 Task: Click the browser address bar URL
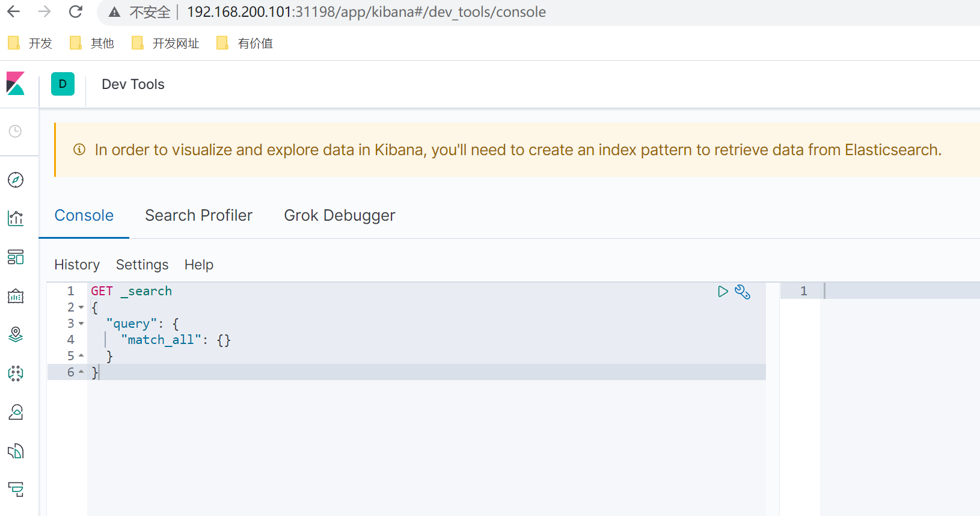tap(366, 12)
